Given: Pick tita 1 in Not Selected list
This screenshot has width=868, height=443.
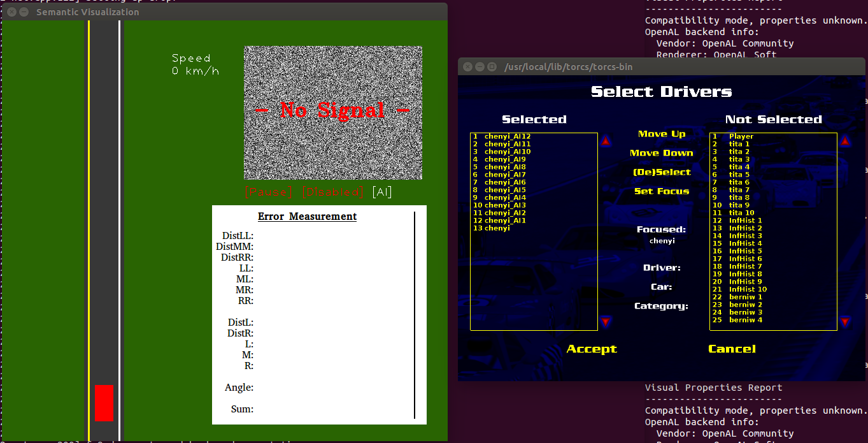Looking at the screenshot, I should click(773, 144).
